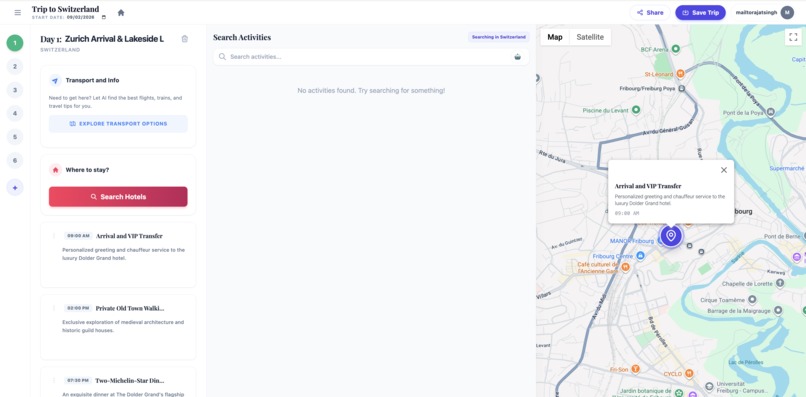Click the Fribourg/Freiburg Poya station marker
The width and height of the screenshot is (806, 397).
(x=682, y=88)
